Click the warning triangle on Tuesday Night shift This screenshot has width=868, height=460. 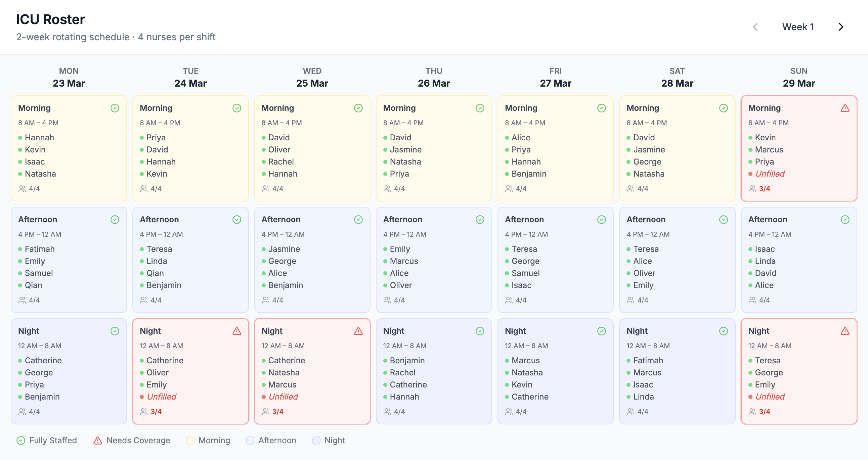coord(236,331)
